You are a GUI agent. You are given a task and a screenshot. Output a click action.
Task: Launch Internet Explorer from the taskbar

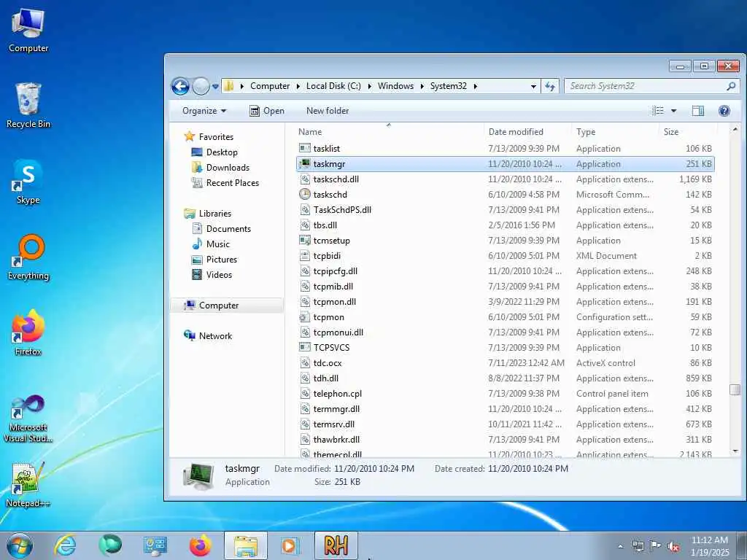(65, 545)
